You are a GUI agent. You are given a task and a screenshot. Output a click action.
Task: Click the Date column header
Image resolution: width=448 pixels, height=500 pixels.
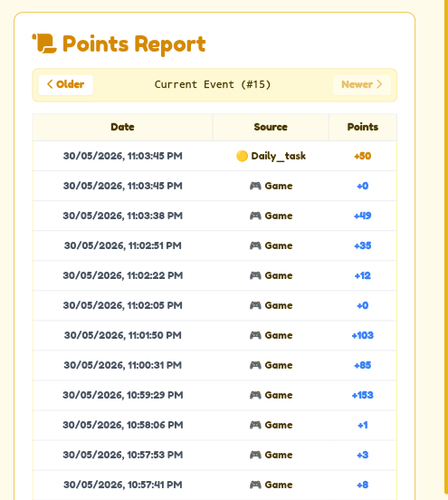(122, 127)
